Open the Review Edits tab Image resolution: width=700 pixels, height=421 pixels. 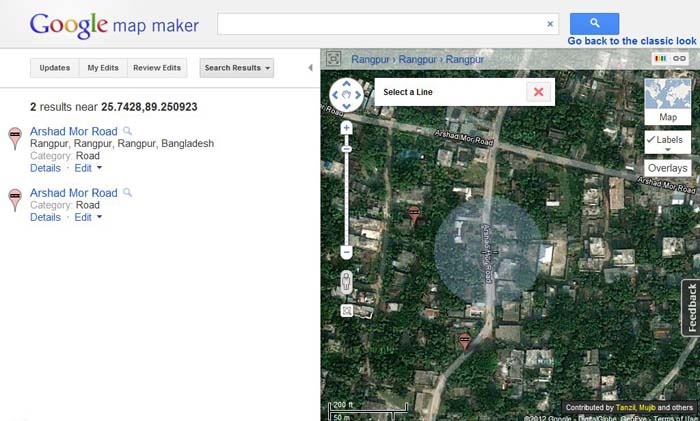(x=157, y=68)
